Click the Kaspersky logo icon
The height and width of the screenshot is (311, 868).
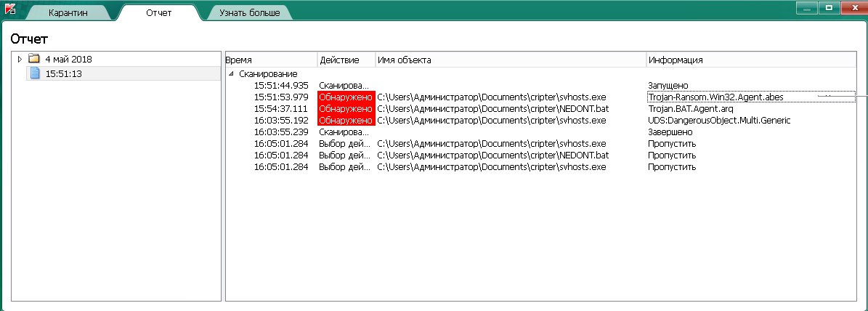point(10,9)
